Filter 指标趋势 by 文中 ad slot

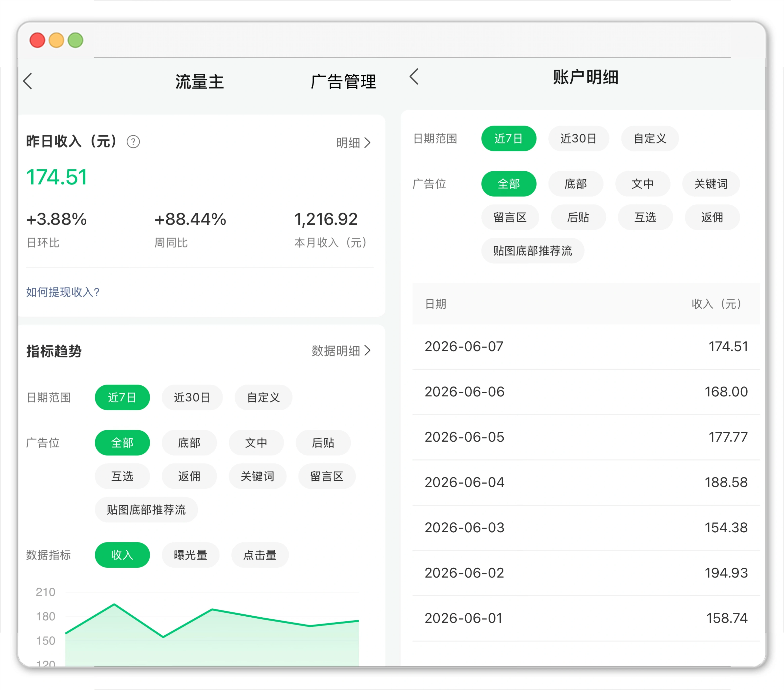[256, 443]
